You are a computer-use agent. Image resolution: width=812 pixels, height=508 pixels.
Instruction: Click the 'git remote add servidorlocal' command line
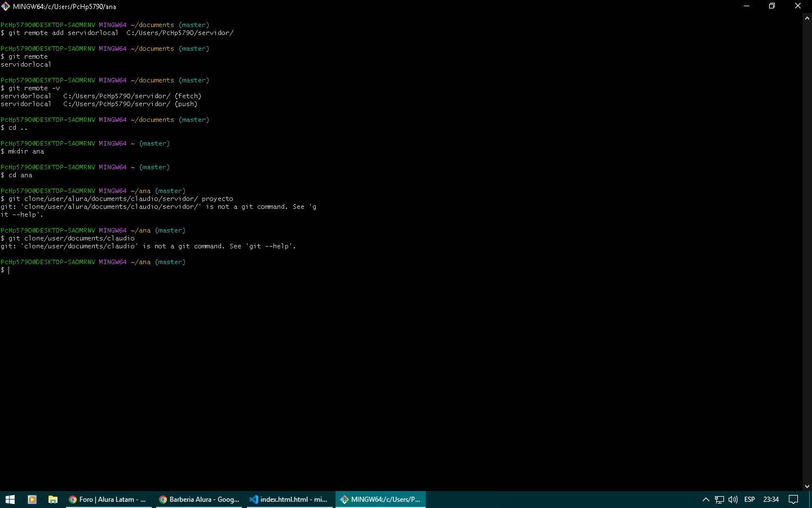[117, 33]
